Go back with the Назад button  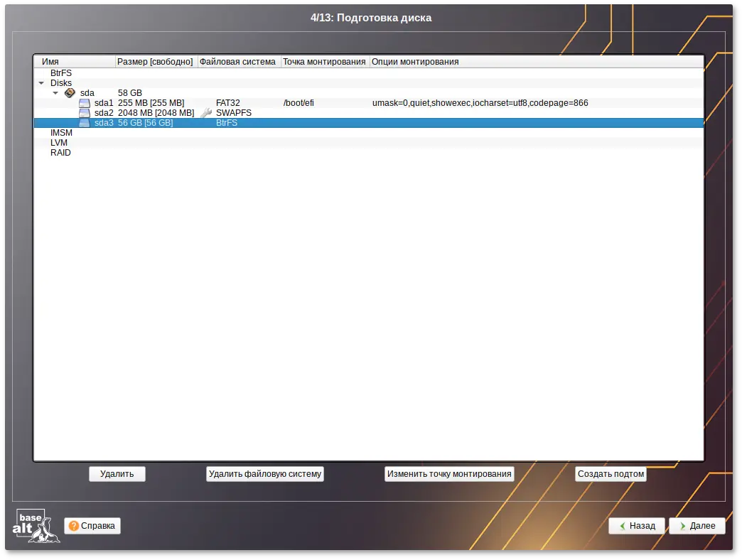click(x=636, y=526)
